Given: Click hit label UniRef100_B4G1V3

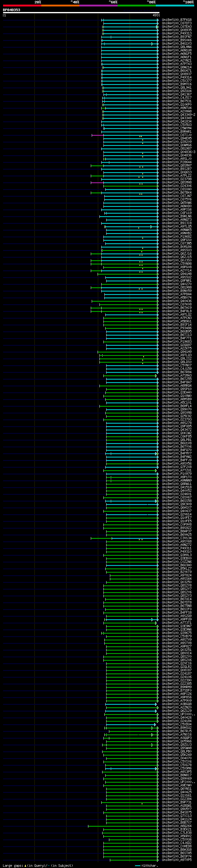Looking at the screenshot, I should (177, 43).
